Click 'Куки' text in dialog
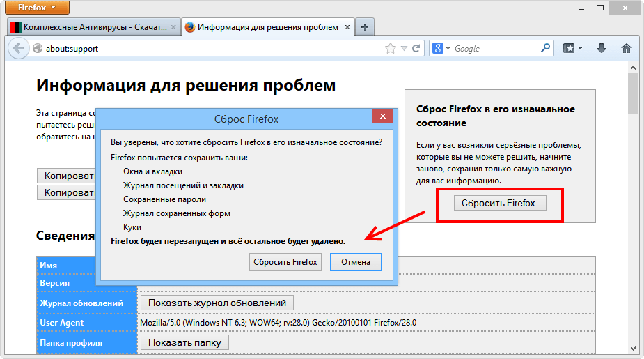The image size is (644, 359). 132,227
